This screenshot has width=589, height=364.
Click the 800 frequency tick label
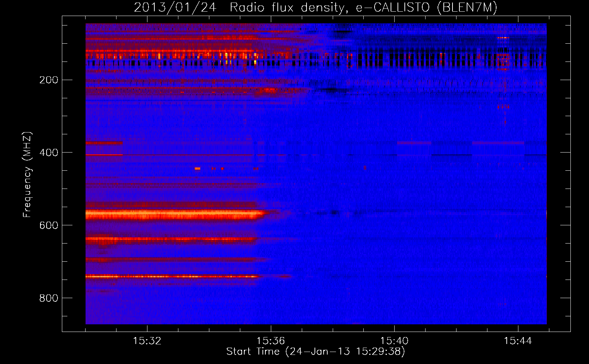coord(49,298)
